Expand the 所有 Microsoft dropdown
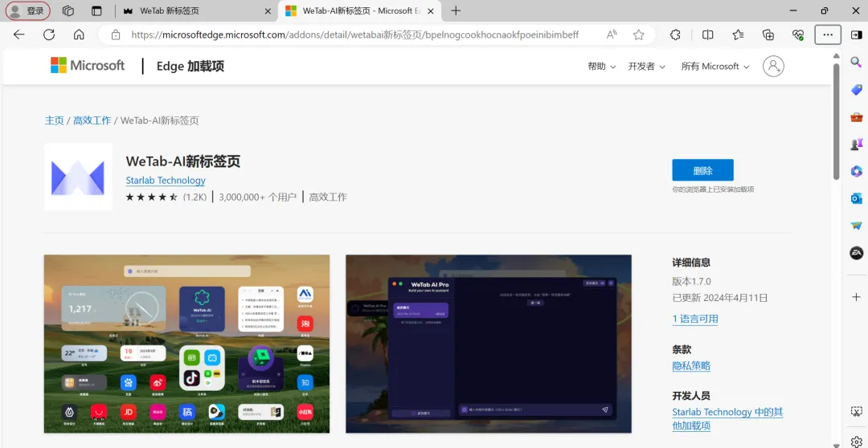 click(x=715, y=67)
